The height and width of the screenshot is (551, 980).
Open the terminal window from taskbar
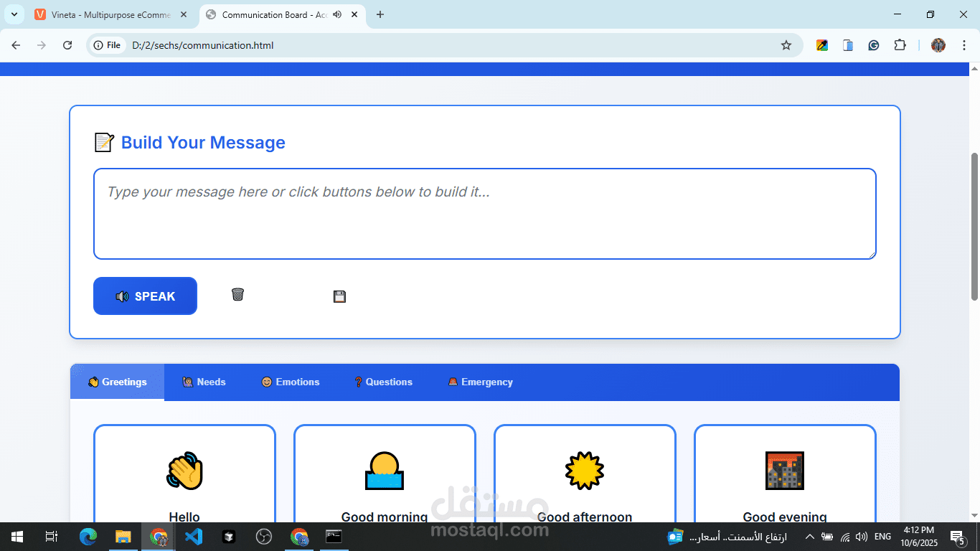click(x=334, y=537)
